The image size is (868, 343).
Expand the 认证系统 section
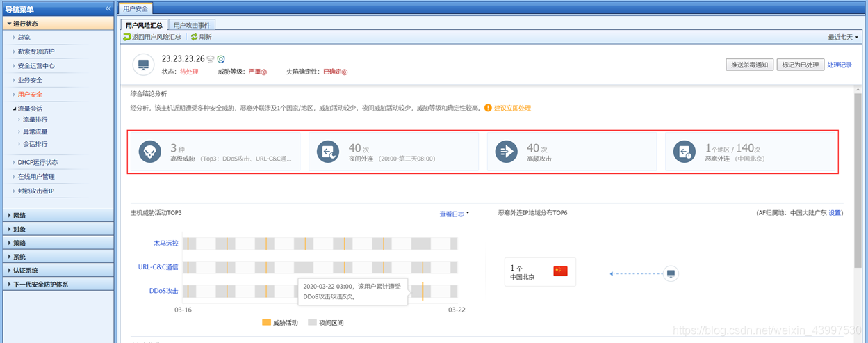pos(57,270)
